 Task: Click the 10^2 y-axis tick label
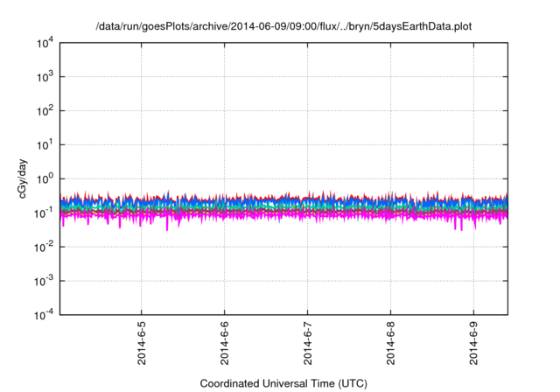tap(43, 111)
